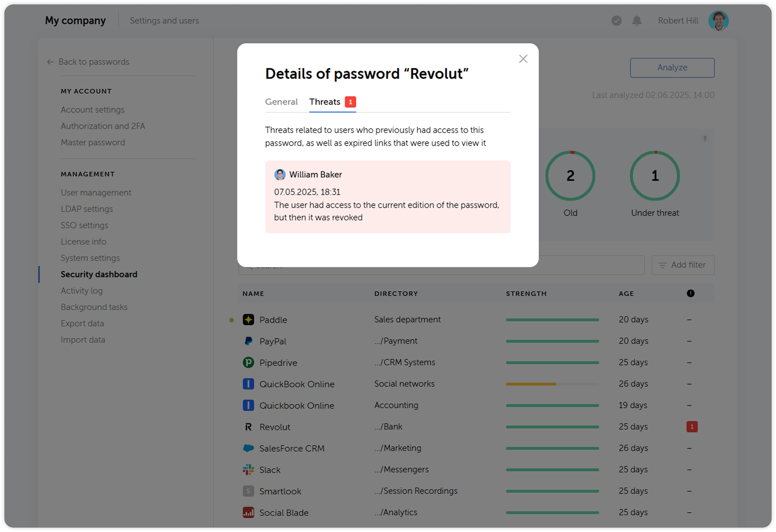The image size is (776, 532).
Task: Click the .../CRM Systems directory cell
Action: tap(405, 362)
